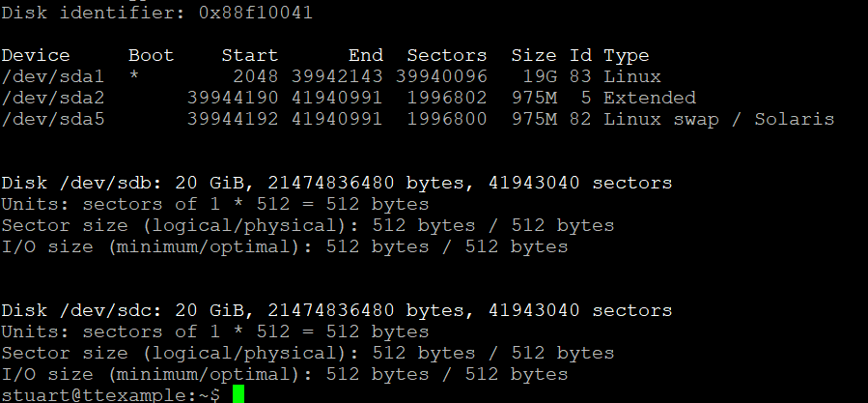The height and width of the screenshot is (403, 868).
Task: Click the Device column header
Action: (x=36, y=55)
